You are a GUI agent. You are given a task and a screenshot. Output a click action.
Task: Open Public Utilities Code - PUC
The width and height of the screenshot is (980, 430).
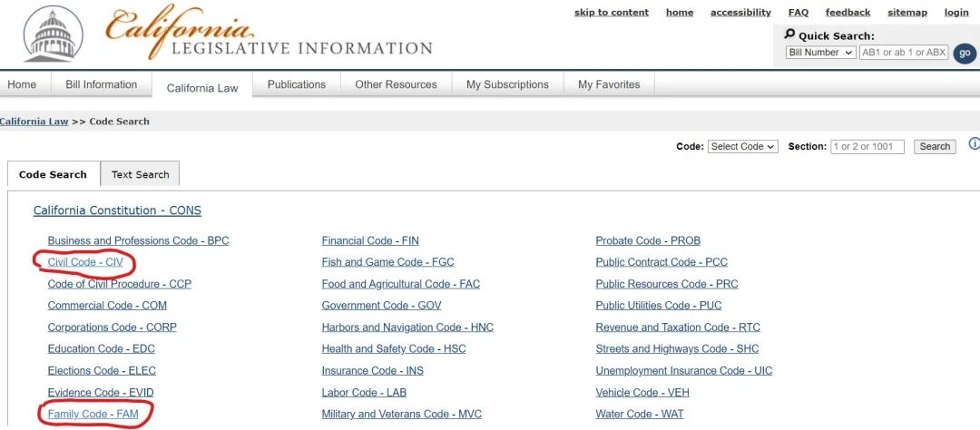659,306
